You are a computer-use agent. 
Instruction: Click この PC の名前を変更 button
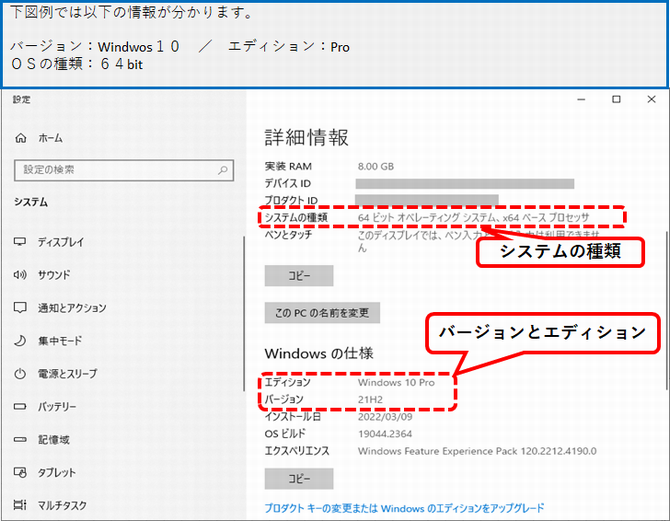tap(322, 313)
